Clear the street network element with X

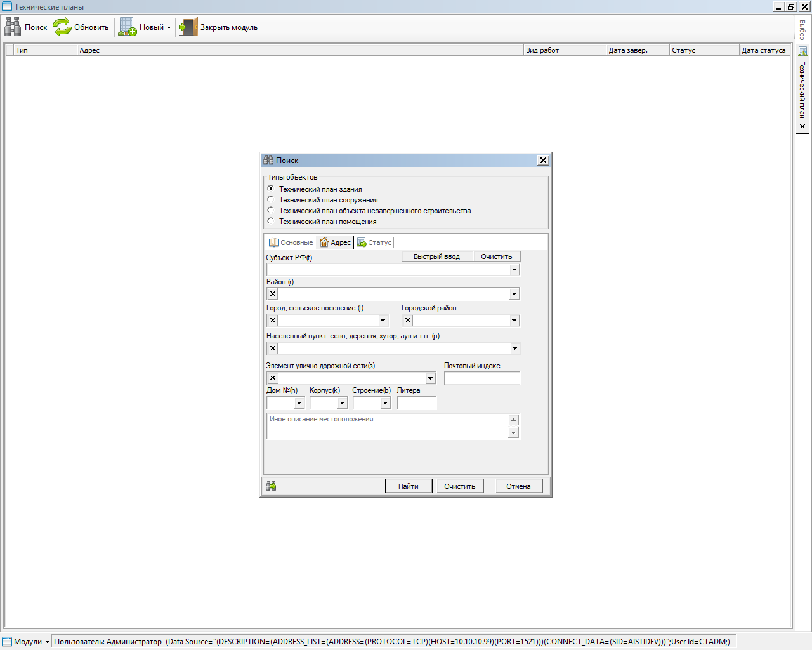click(273, 378)
